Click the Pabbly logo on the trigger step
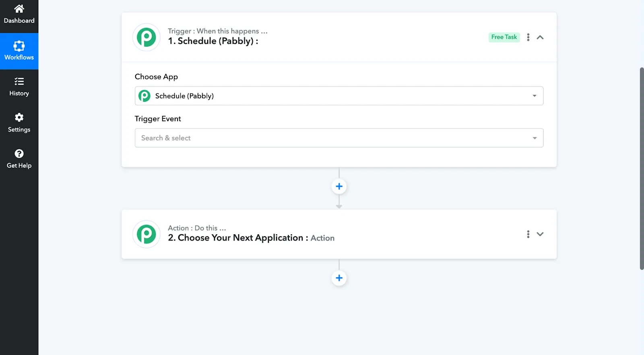 147,37
